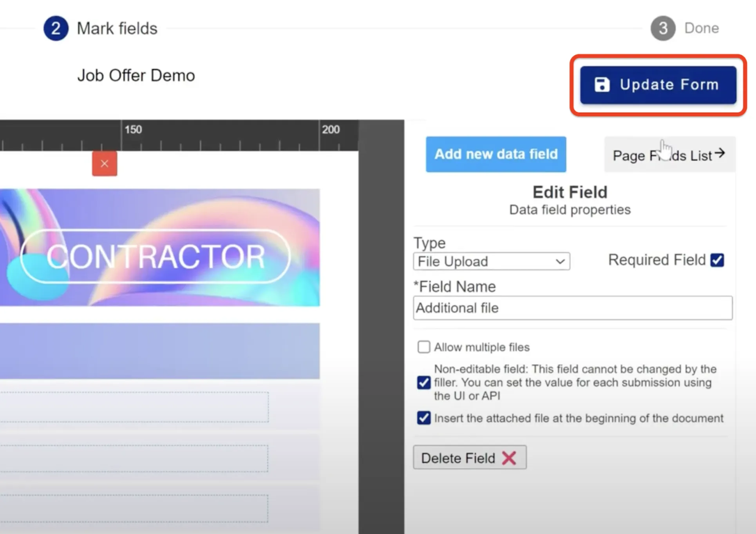Click the Delete Field button
This screenshot has height=534, width=756.
coord(470,458)
